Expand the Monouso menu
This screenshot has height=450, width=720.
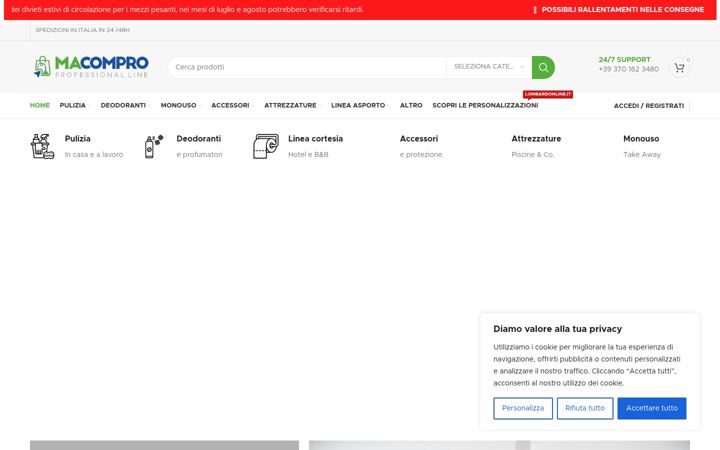[x=179, y=105]
